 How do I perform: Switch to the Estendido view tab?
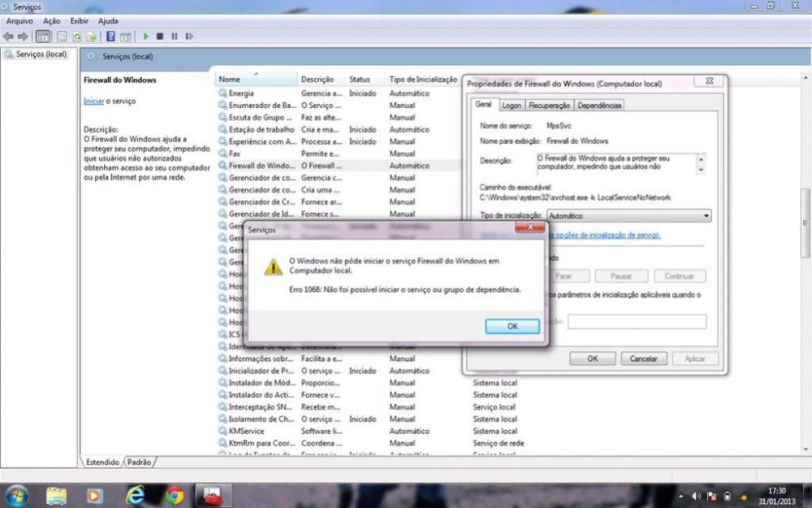102,462
